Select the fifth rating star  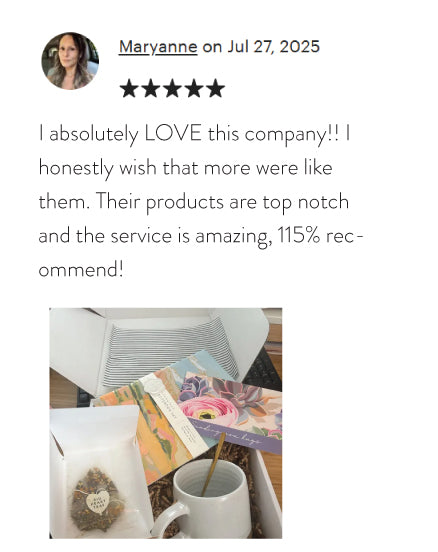(x=216, y=88)
